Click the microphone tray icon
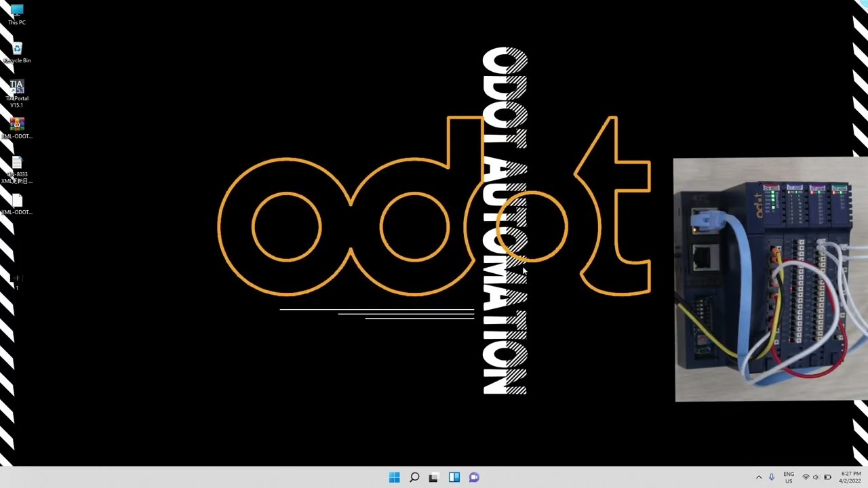The height and width of the screenshot is (488, 868). pos(772,477)
